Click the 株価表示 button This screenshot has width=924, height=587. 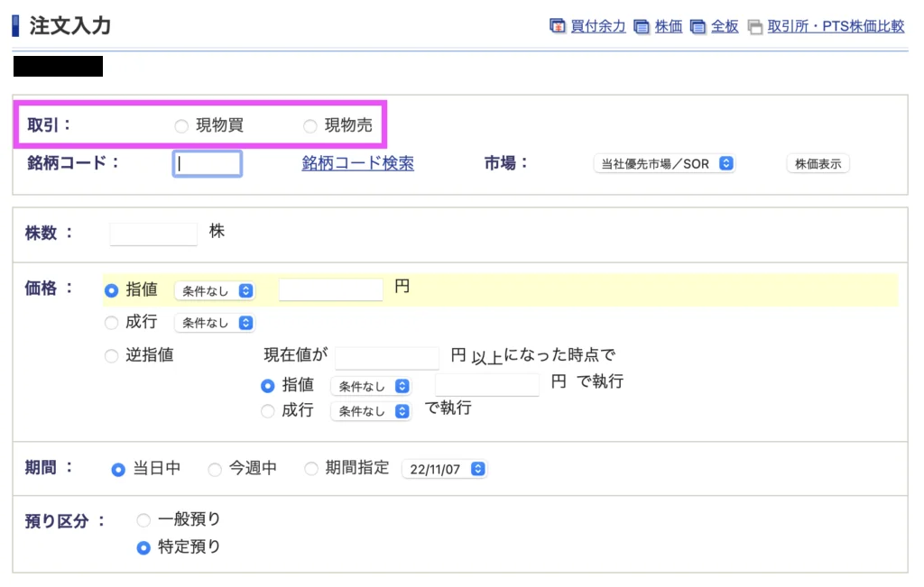click(818, 164)
